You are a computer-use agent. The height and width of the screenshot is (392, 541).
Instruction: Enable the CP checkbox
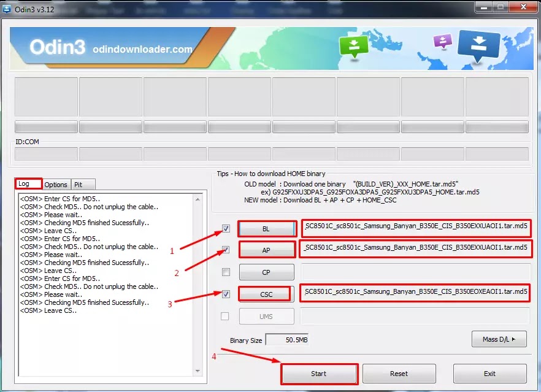[x=226, y=272]
